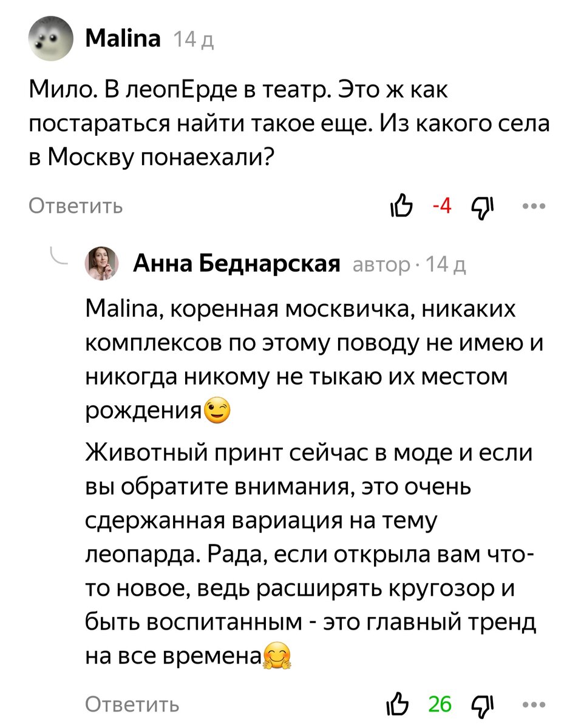Open the three-dot menu on Anna's reply
The height and width of the screenshot is (728, 581).
(533, 704)
